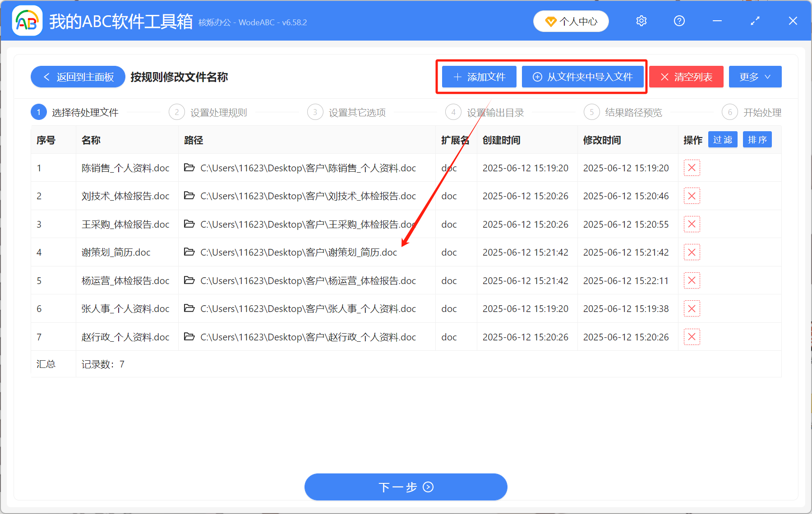Remove 杨运营_体检报告.doc from the list
This screenshot has height=514, width=812.
tap(692, 280)
